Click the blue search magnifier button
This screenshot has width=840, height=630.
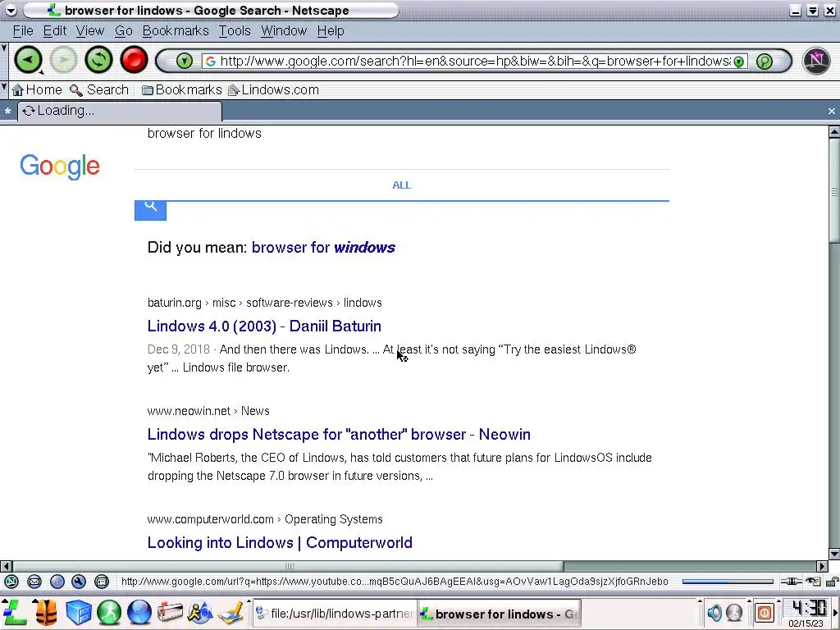pyautogui.click(x=151, y=210)
